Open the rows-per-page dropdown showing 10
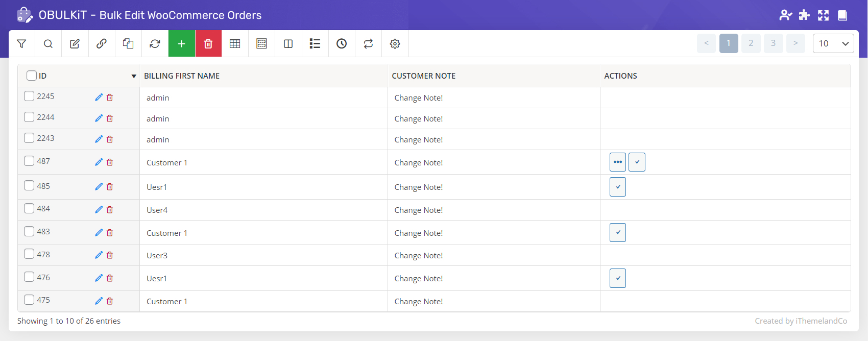Viewport: 868px width, 341px height. click(833, 43)
